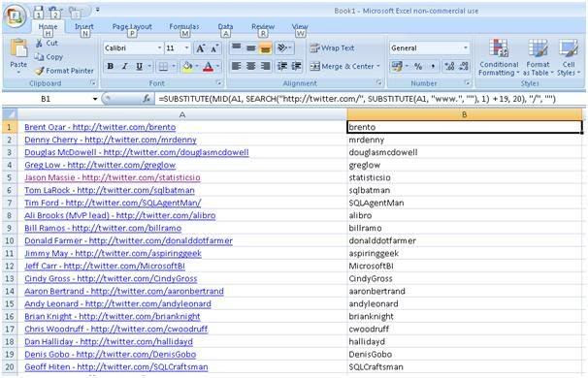588x378 pixels.
Task: Decrease font size with Shrink Font
Action: 214,47
